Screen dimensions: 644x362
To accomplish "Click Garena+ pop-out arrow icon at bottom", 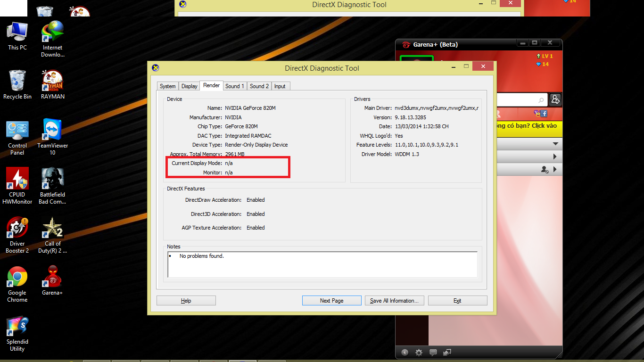I will pos(447,353).
